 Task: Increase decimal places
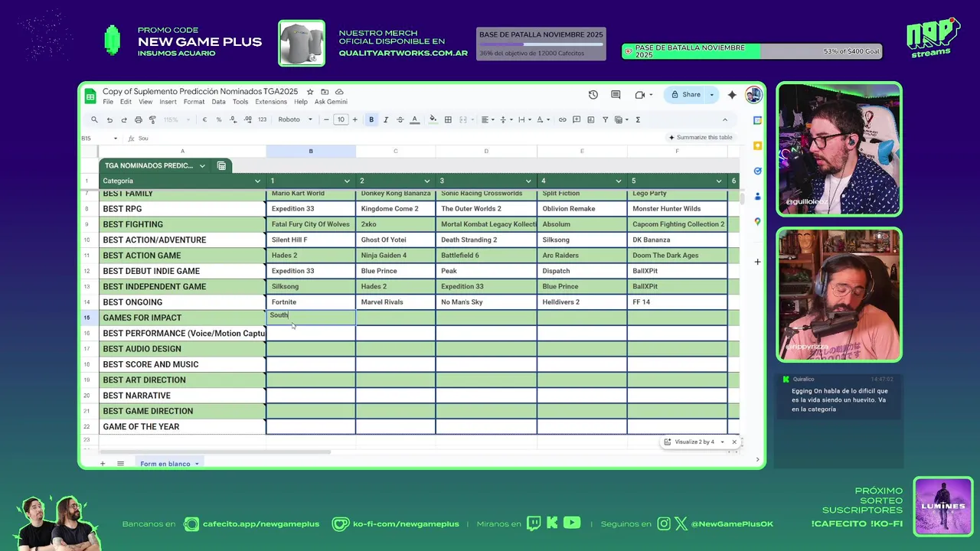tap(247, 119)
